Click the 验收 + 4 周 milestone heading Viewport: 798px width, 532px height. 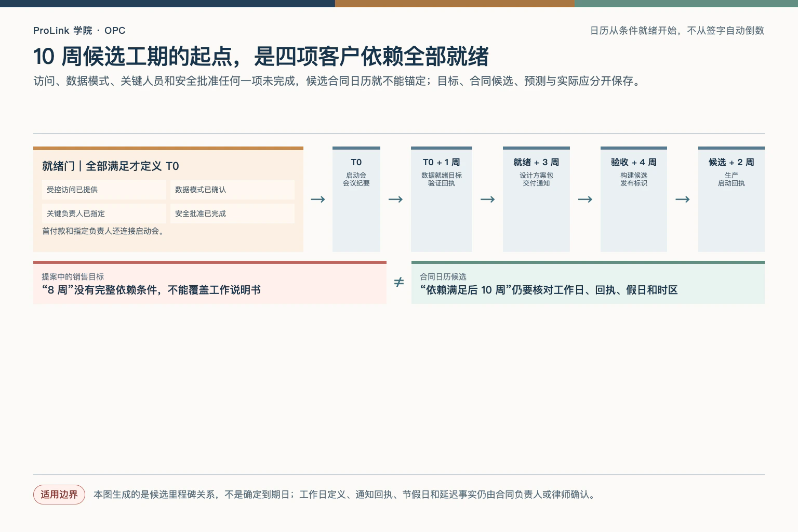click(634, 163)
